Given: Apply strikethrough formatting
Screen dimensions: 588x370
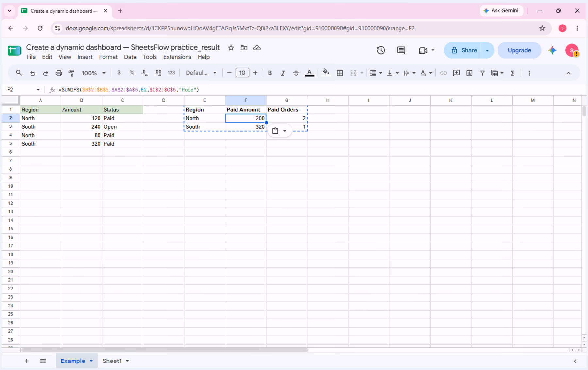Looking at the screenshot, I should tap(296, 73).
